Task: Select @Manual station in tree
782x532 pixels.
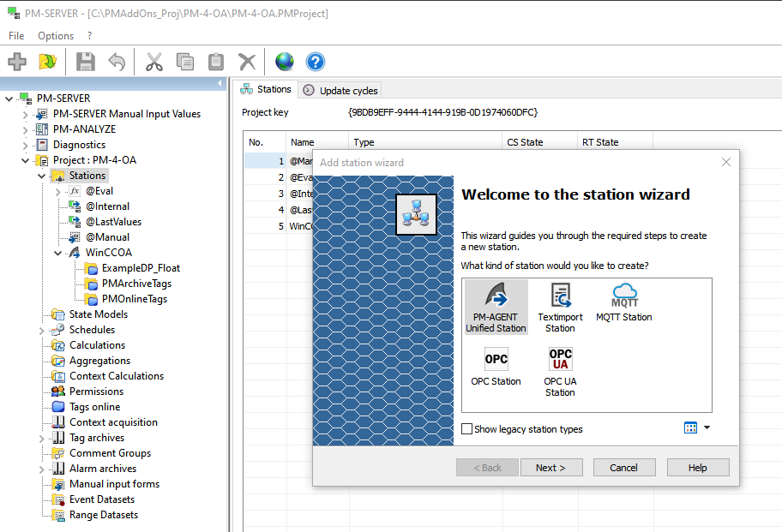Action: coord(107,237)
